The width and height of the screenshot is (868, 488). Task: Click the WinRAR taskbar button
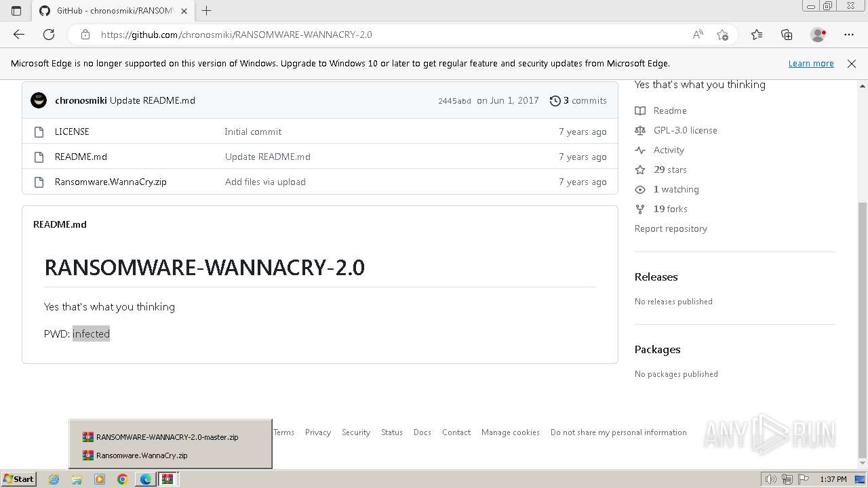click(x=168, y=479)
